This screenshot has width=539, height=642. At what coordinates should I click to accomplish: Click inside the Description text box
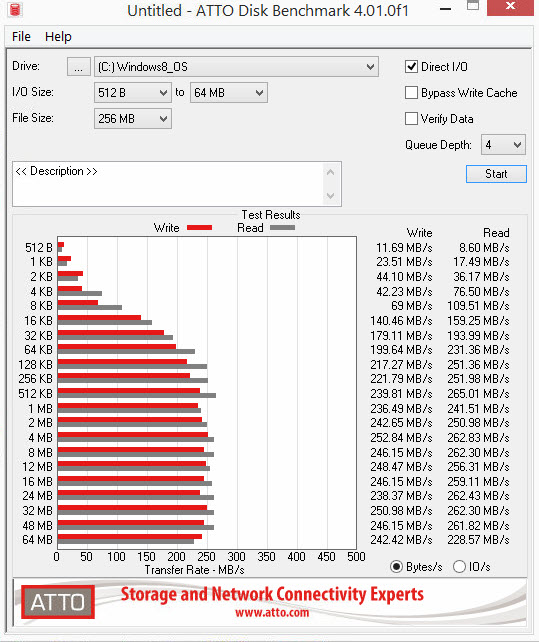pyautogui.click(x=168, y=184)
